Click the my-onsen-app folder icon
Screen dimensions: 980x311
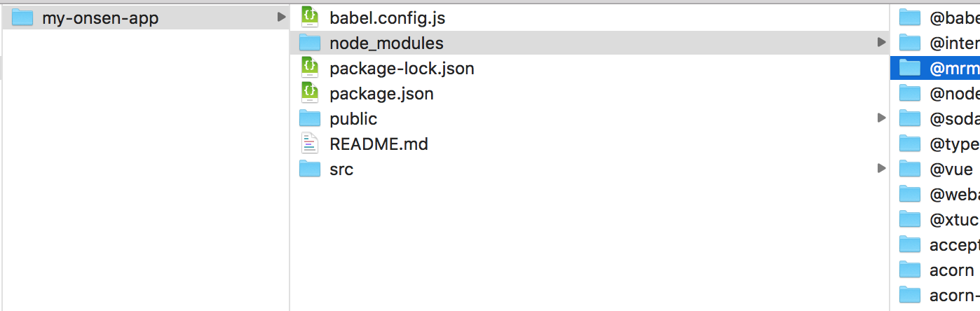[23, 18]
